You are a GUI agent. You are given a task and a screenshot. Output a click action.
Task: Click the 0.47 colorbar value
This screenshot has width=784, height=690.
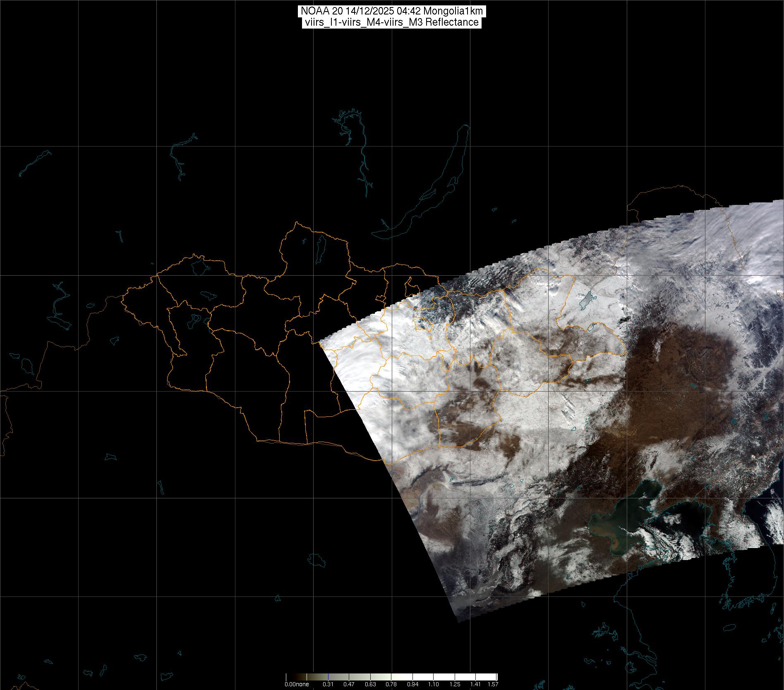pos(350,684)
